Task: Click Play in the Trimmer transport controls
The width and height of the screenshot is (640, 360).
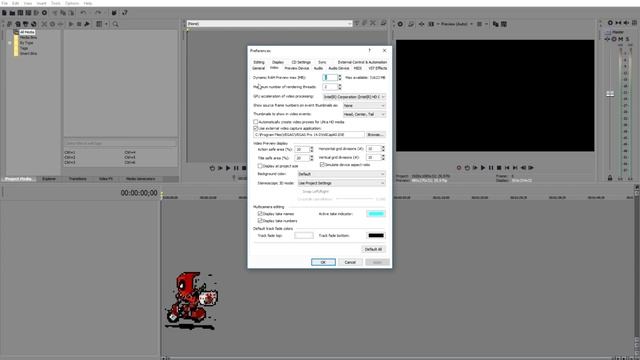Action: pyautogui.click(x=228, y=168)
